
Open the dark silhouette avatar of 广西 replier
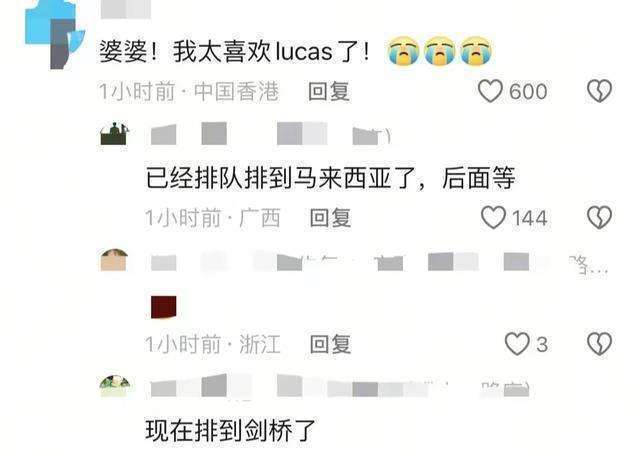click(x=114, y=133)
